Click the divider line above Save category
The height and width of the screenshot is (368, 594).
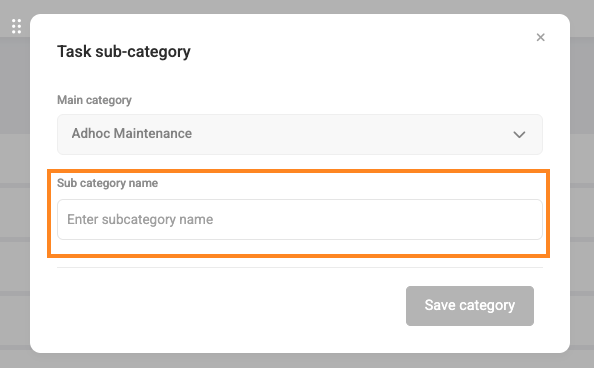(x=300, y=268)
